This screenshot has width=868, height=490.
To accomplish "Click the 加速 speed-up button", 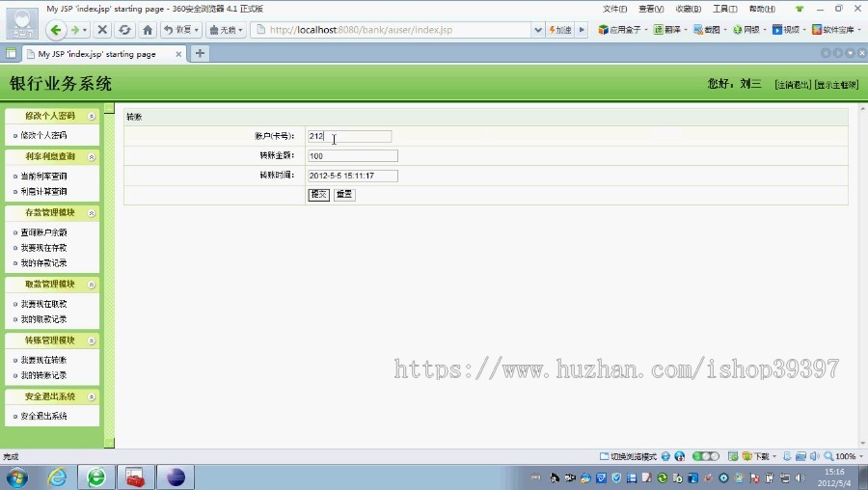I will click(x=560, y=30).
